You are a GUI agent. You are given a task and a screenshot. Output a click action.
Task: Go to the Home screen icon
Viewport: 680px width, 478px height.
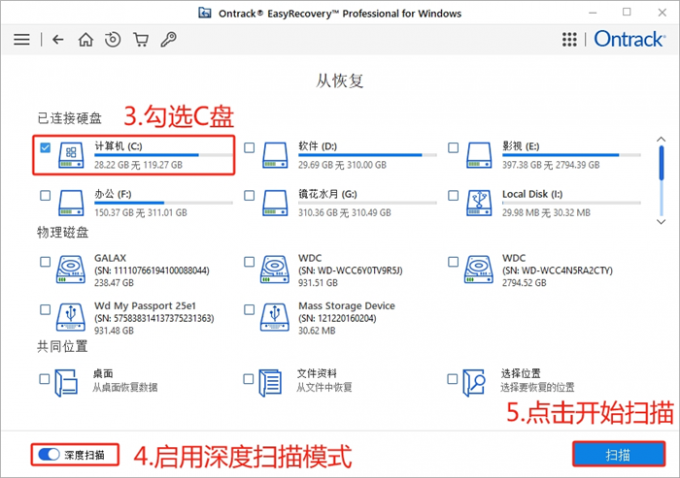pos(86,40)
